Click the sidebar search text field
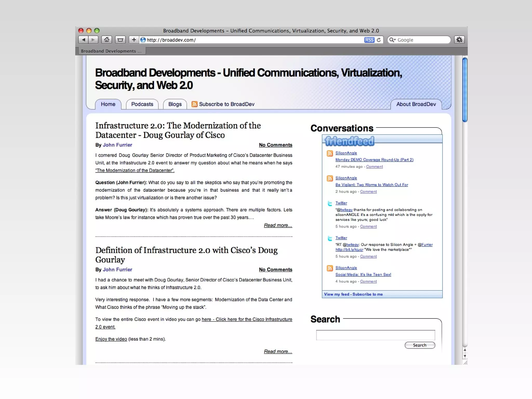 (375, 335)
